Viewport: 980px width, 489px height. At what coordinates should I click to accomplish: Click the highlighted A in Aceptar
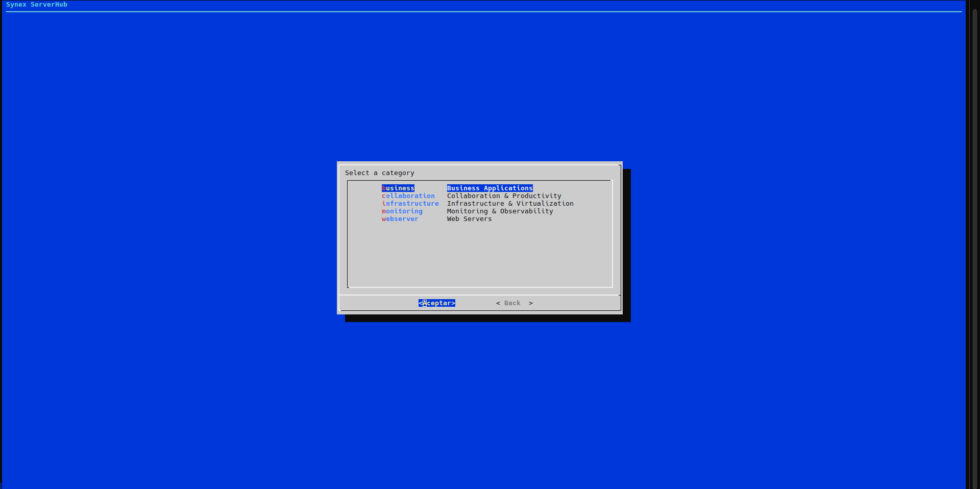[425, 303]
